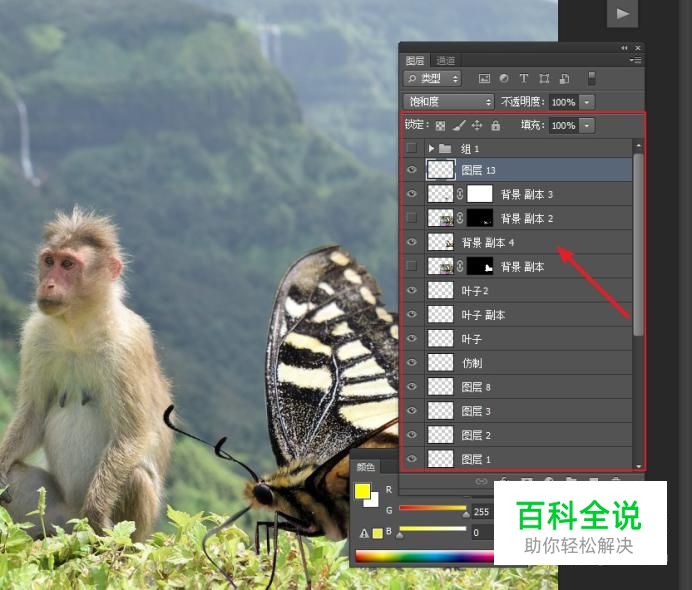
Task: Hide the 叶子2 layer
Action: click(x=412, y=290)
